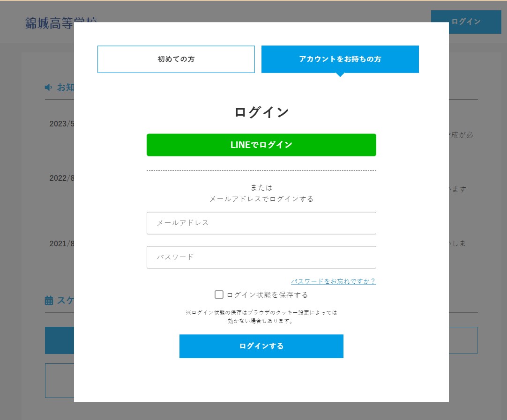
Task: Open the 2023 news entry
Action: click(62, 124)
